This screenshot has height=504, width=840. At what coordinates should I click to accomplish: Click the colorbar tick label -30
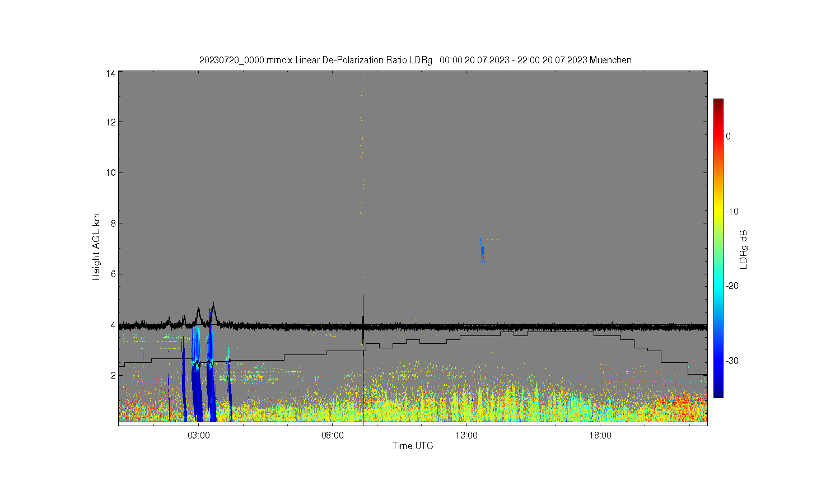pos(732,361)
